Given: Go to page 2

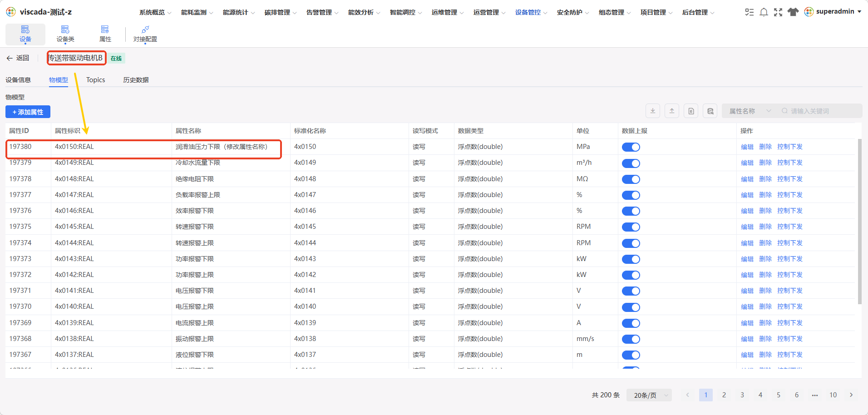Looking at the screenshot, I should coord(724,395).
